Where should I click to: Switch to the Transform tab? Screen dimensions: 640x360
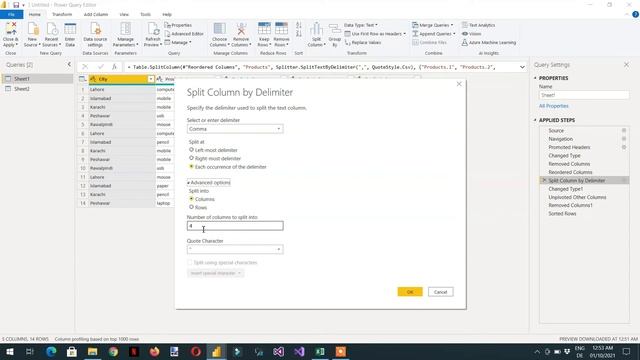pos(62,14)
